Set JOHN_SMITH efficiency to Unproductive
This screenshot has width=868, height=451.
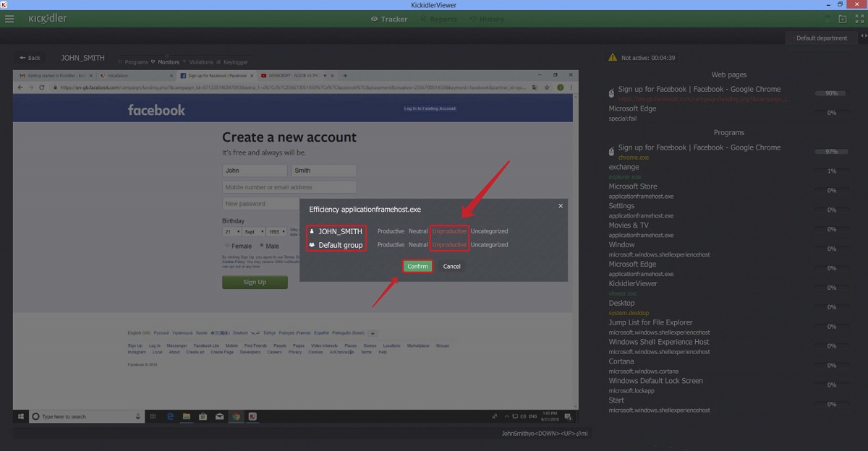point(450,231)
